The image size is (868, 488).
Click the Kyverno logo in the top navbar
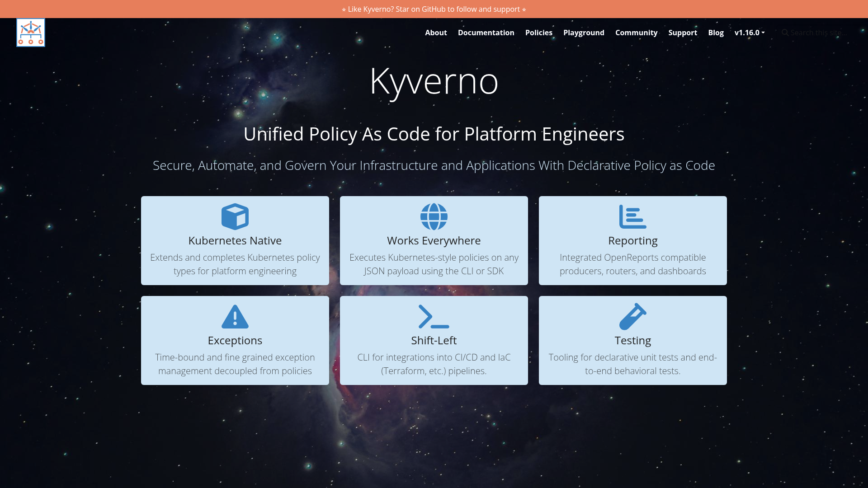pyautogui.click(x=30, y=32)
